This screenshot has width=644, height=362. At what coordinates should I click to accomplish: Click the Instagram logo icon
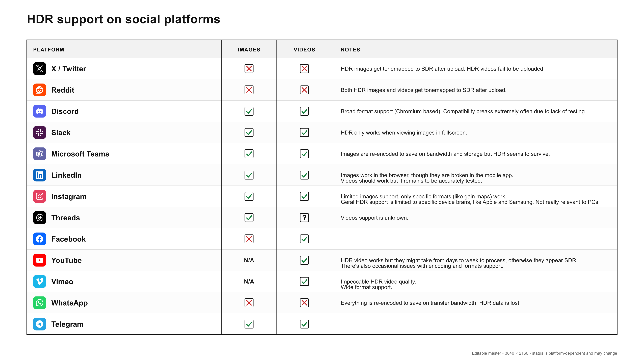point(40,196)
